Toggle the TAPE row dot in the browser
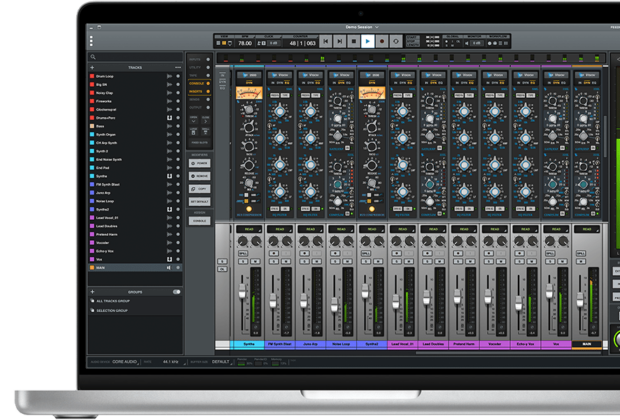 click(208, 75)
